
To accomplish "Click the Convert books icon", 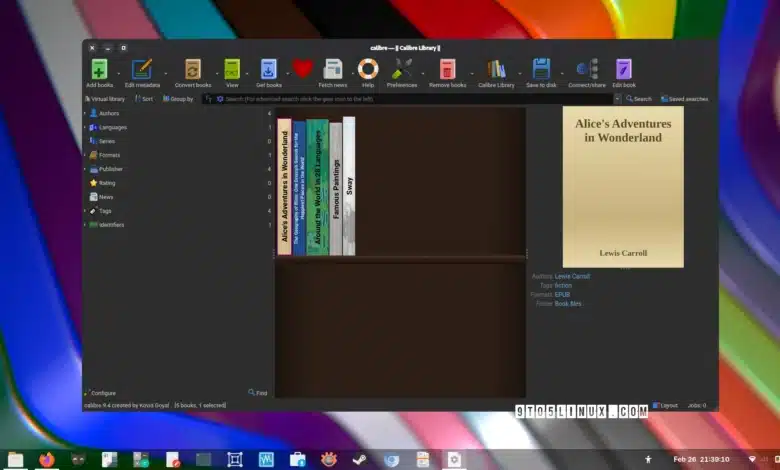I will pyautogui.click(x=193, y=70).
